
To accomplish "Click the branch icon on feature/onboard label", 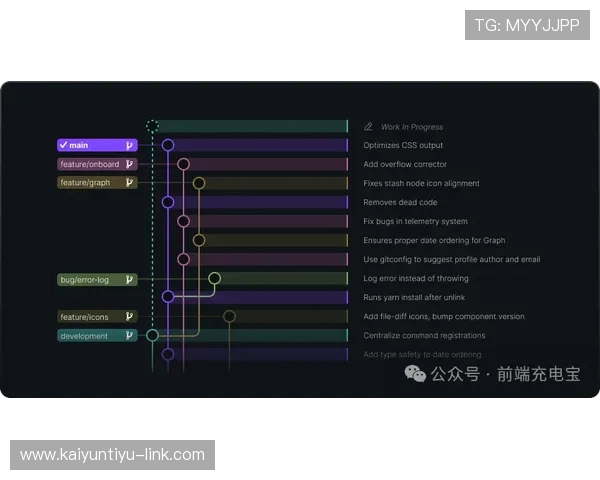I will coord(129,164).
